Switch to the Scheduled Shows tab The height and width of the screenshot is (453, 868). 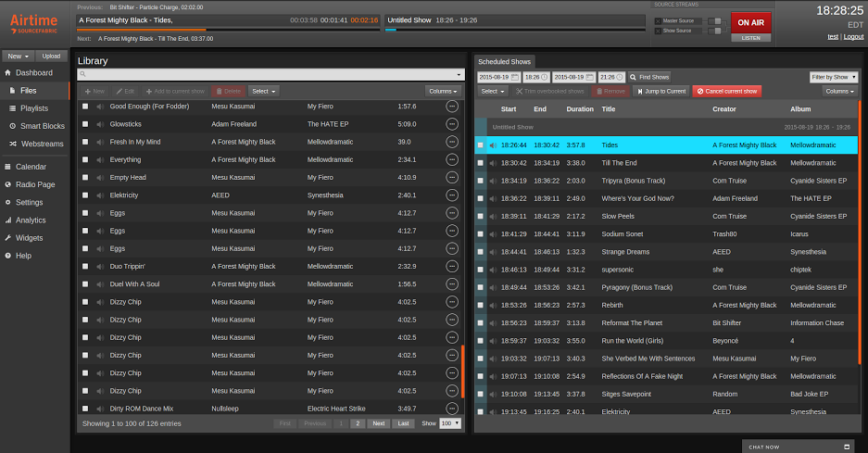tap(504, 61)
